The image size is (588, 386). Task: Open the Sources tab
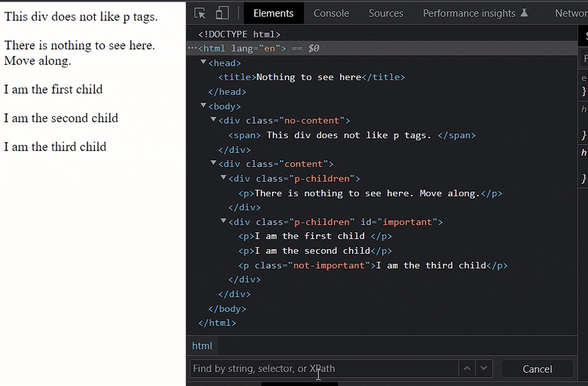[x=386, y=13]
